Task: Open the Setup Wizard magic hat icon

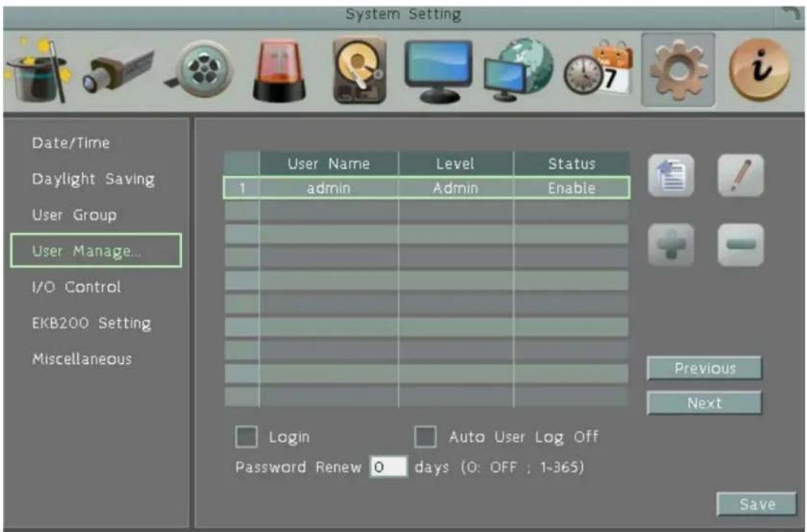Action: [x=37, y=71]
